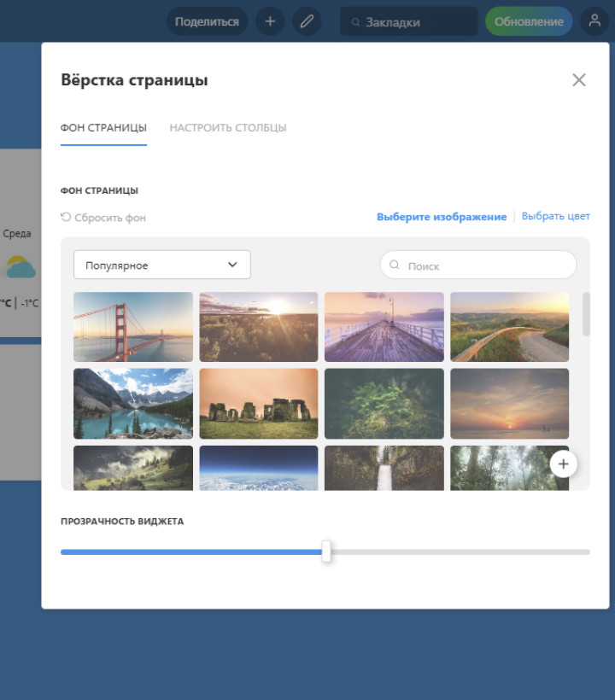Click the Выберите изображение link

(x=441, y=217)
